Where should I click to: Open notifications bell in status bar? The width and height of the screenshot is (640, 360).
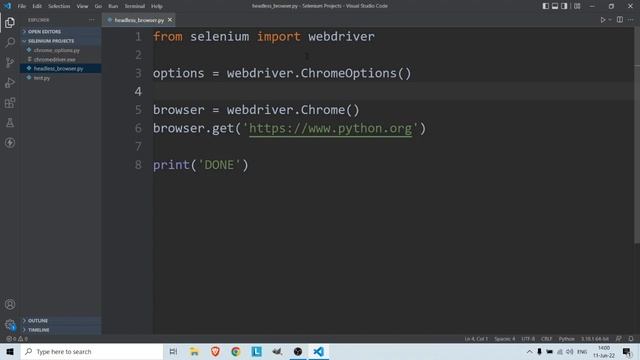pyautogui.click(x=631, y=339)
